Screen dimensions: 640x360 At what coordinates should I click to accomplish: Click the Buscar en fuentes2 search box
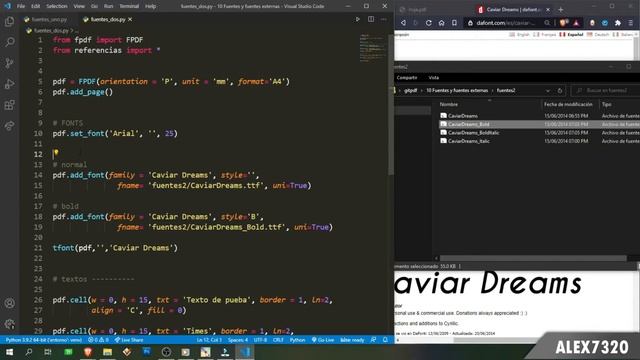pyautogui.click(x=606, y=91)
